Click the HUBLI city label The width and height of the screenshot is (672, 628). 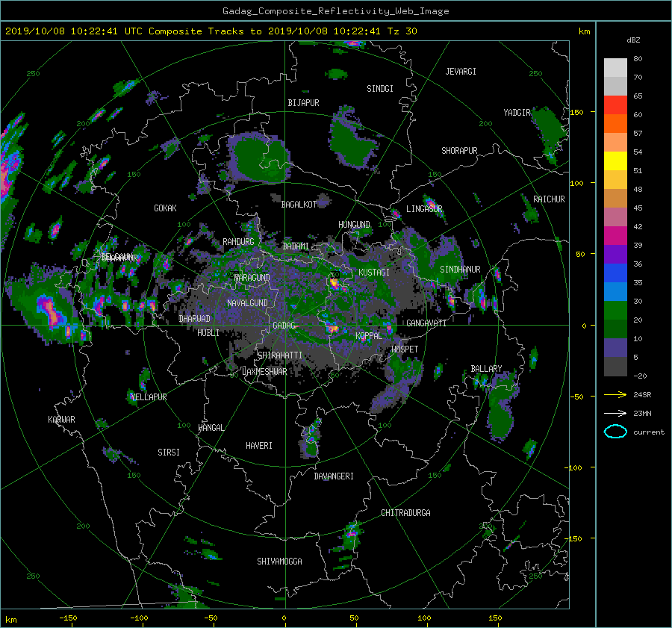(x=208, y=333)
